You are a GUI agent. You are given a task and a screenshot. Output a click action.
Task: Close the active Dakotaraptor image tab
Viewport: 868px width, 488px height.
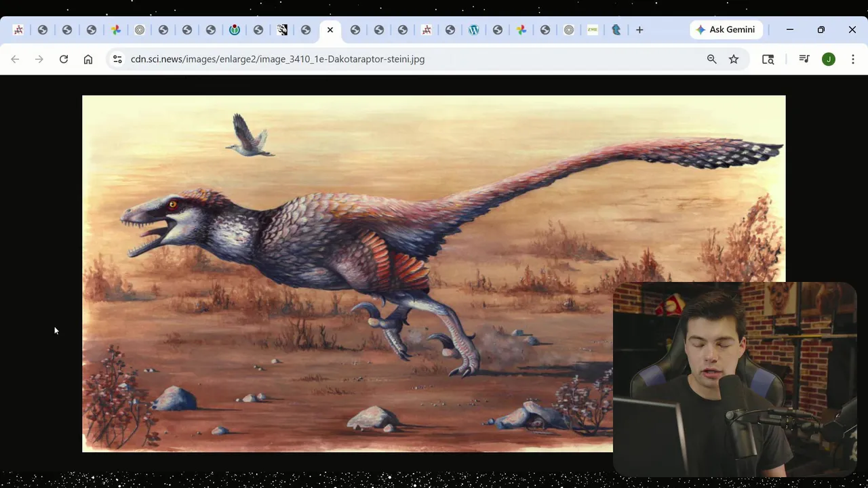point(330,30)
